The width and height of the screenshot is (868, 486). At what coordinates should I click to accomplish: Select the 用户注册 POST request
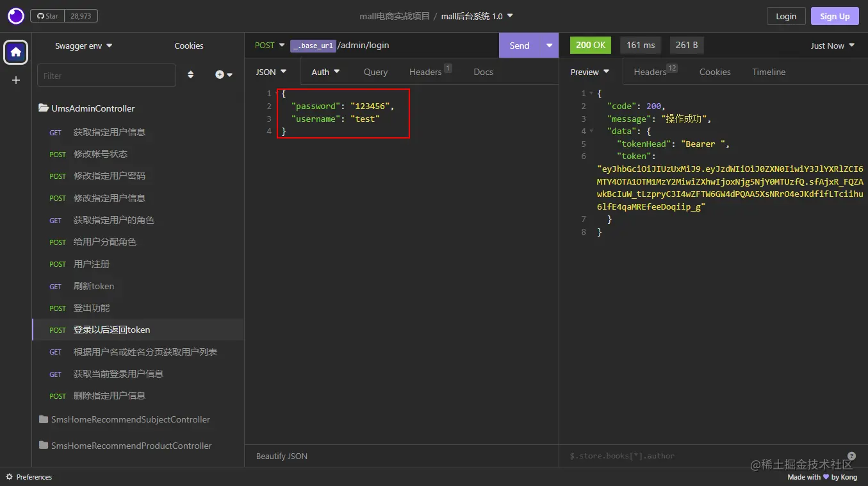[x=138, y=264]
